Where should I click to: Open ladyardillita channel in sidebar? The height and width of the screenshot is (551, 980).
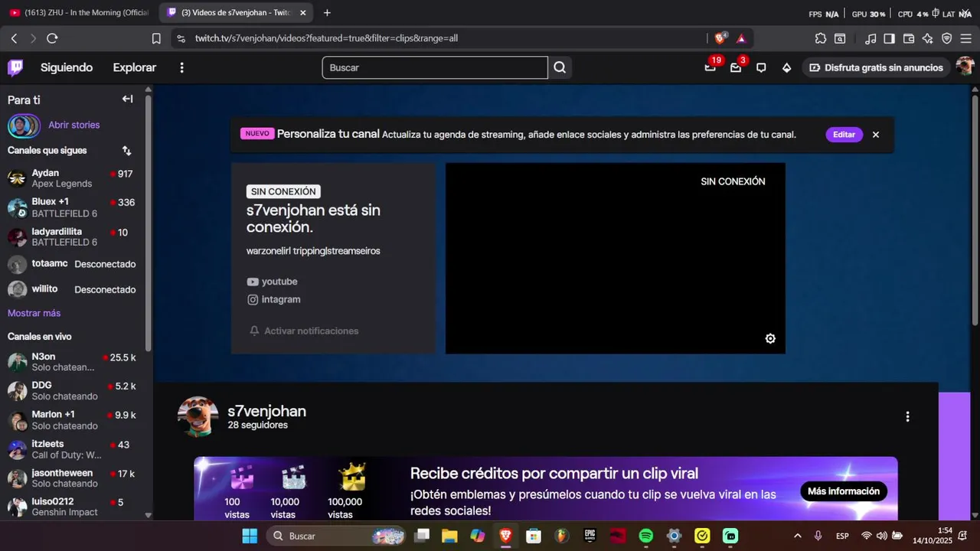point(73,236)
